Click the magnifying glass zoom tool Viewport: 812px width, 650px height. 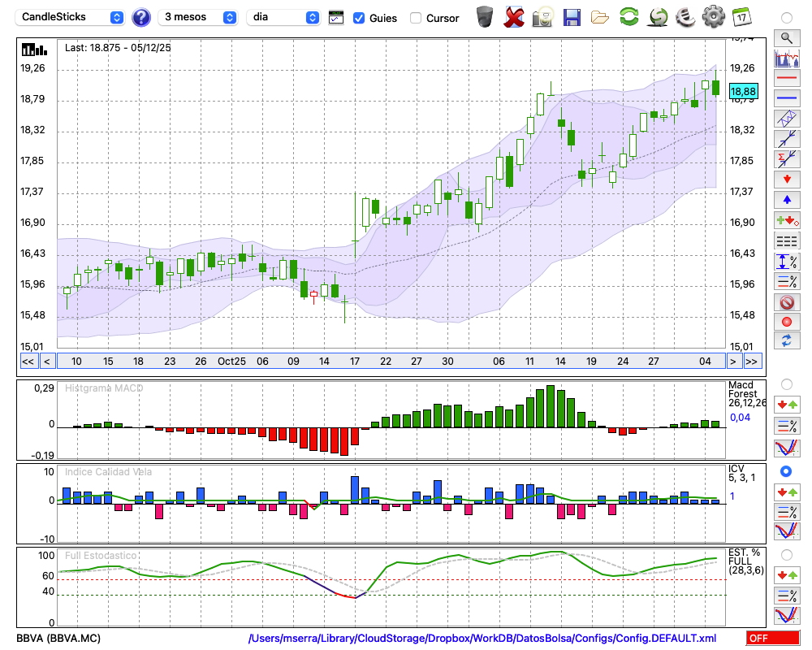point(786,37)
